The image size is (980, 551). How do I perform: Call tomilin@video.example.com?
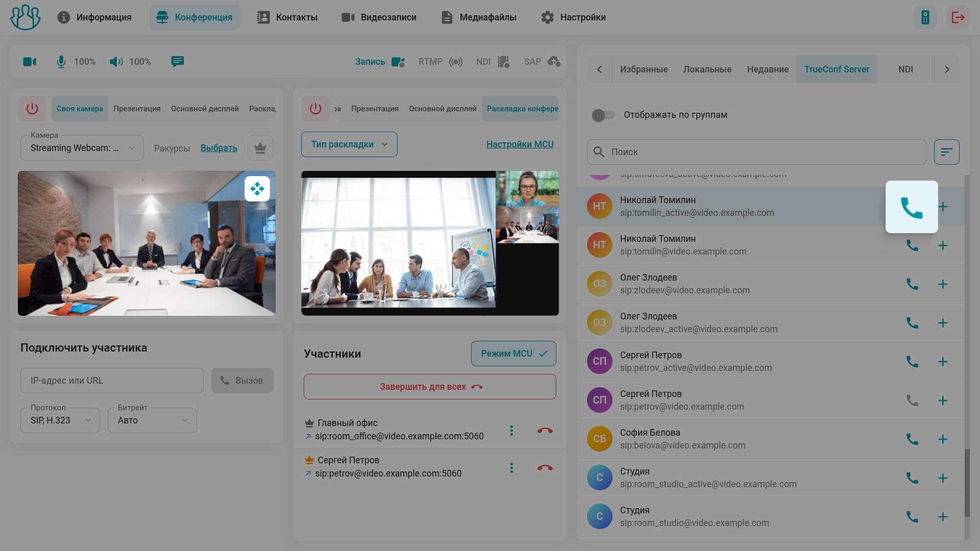912,245
